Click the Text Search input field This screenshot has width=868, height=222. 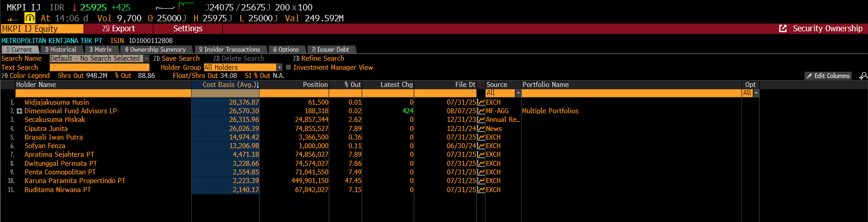point(100,68)
